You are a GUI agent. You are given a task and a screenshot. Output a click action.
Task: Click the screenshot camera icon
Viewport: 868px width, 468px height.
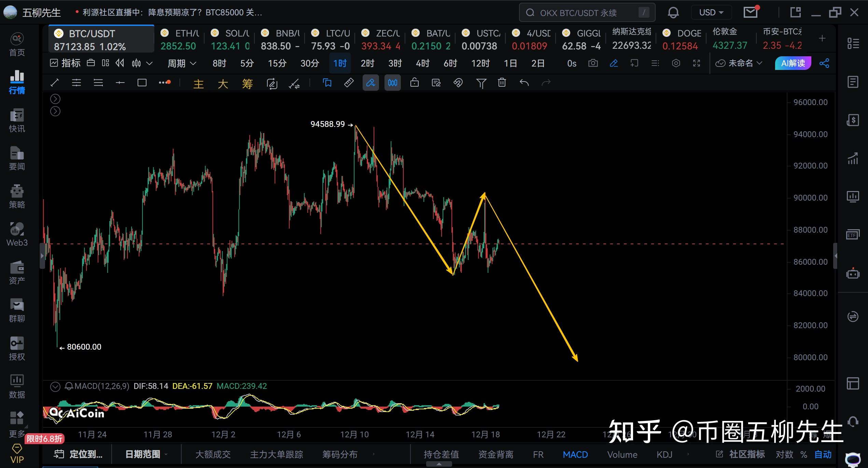pyautogui.click(x=593, y=63)
